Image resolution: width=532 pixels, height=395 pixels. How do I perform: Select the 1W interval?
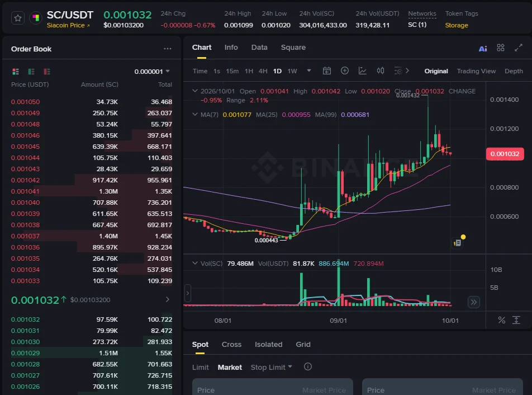292,71
